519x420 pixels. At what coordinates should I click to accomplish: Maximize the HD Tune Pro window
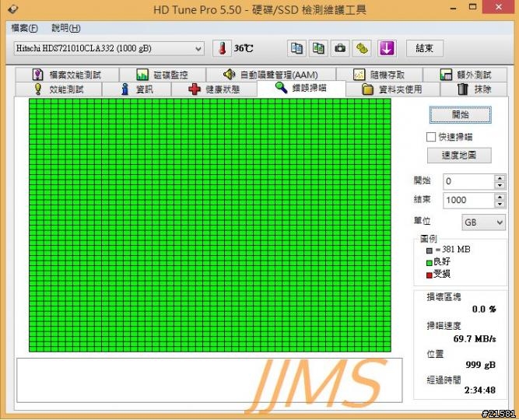[473, 7]
